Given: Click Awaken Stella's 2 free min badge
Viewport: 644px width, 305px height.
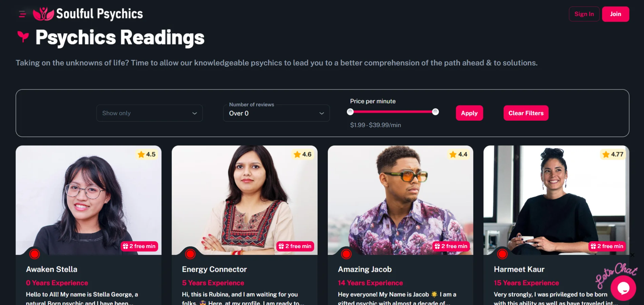Looking at the screenshot, I should (139, 246).
